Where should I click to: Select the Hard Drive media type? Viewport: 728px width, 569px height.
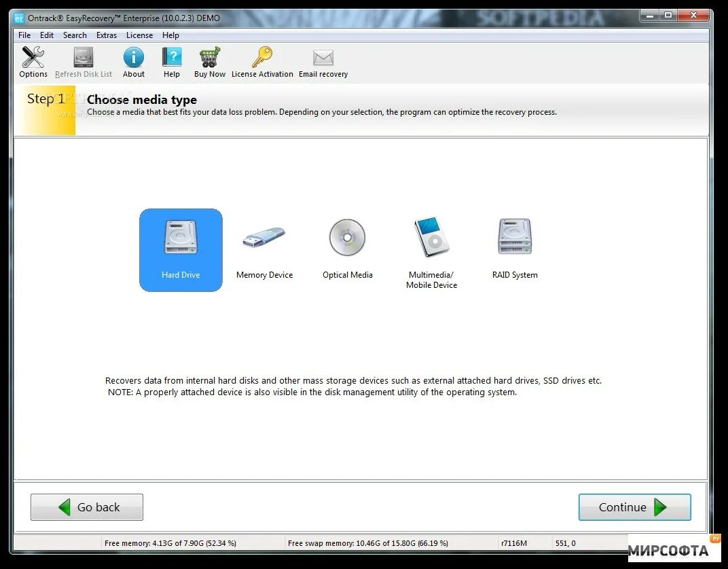click(181, 250)
